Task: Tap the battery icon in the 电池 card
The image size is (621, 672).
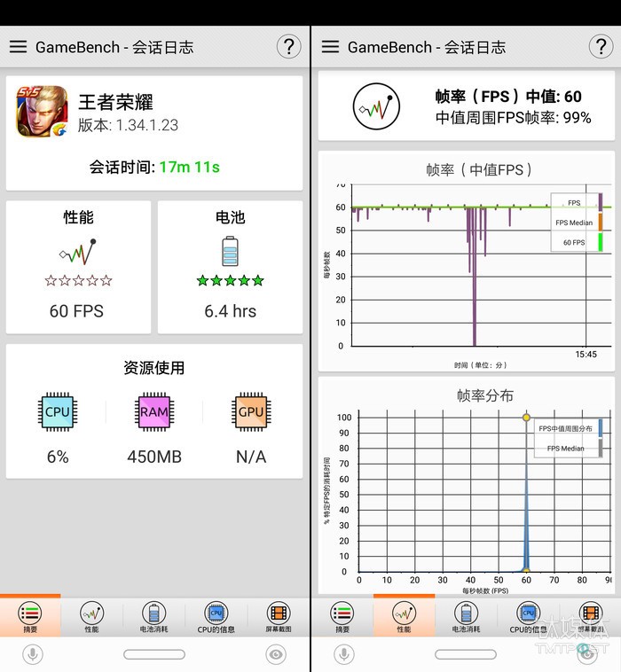Action: coord(230,252)
